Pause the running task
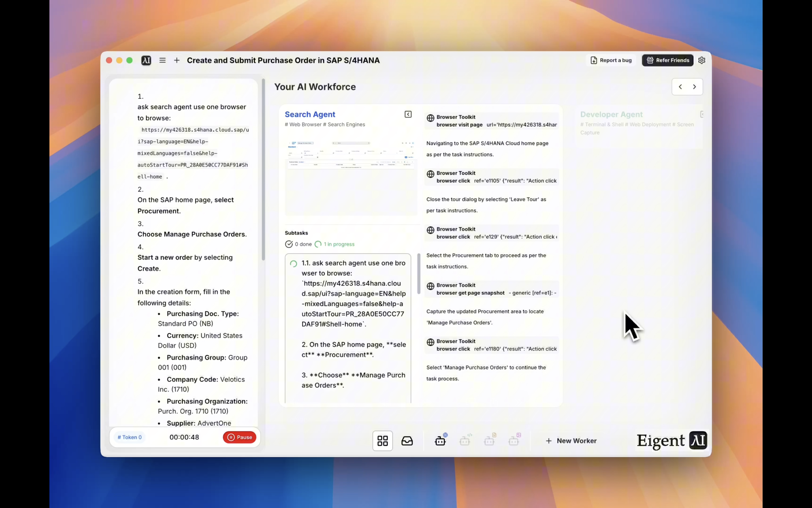The height and width of the screenshot is (508, 812). (x=240, y=437)
